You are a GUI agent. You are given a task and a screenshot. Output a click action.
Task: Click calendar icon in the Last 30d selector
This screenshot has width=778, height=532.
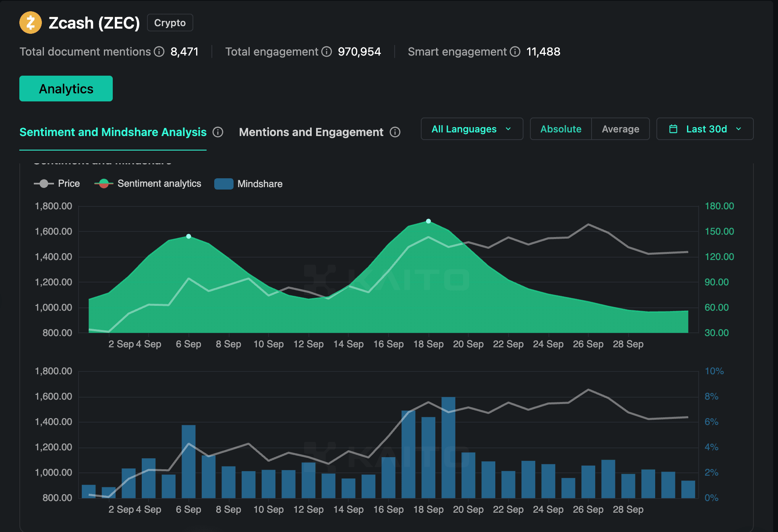point(673,129)
